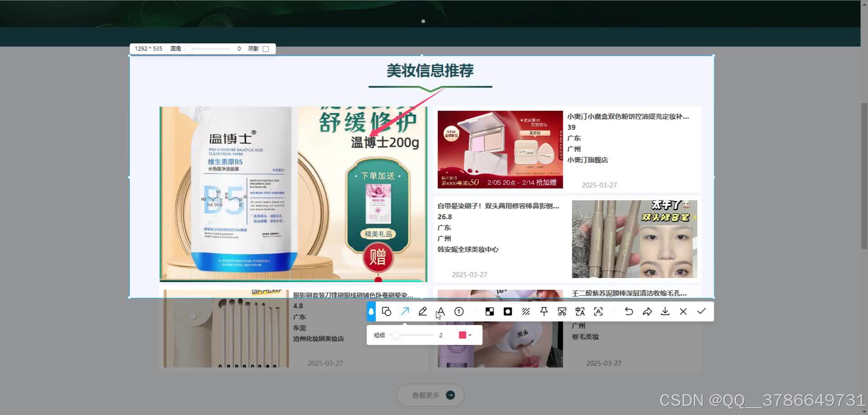Open the translate text icon

click(x=580, y=311)
